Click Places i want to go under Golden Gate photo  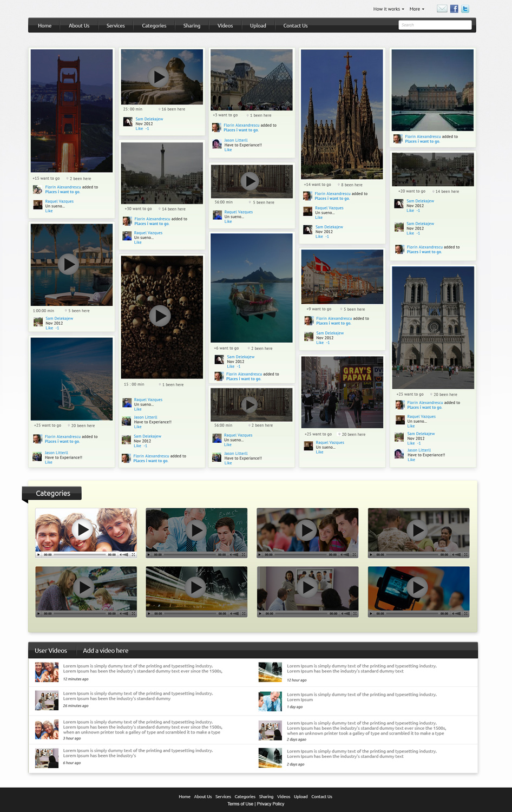point(62,192)
